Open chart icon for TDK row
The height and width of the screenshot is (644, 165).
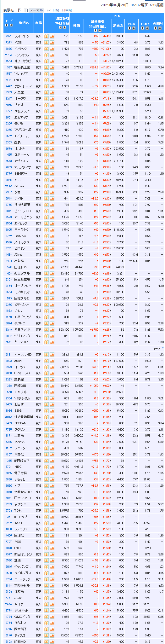pyautogui.click(x=52, y=510)
